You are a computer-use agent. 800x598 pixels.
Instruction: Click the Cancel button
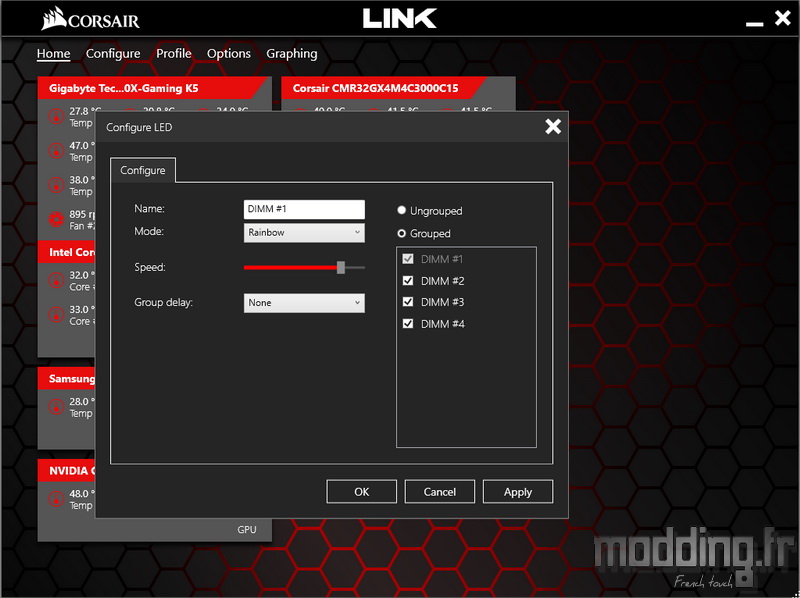pos(440,492)
